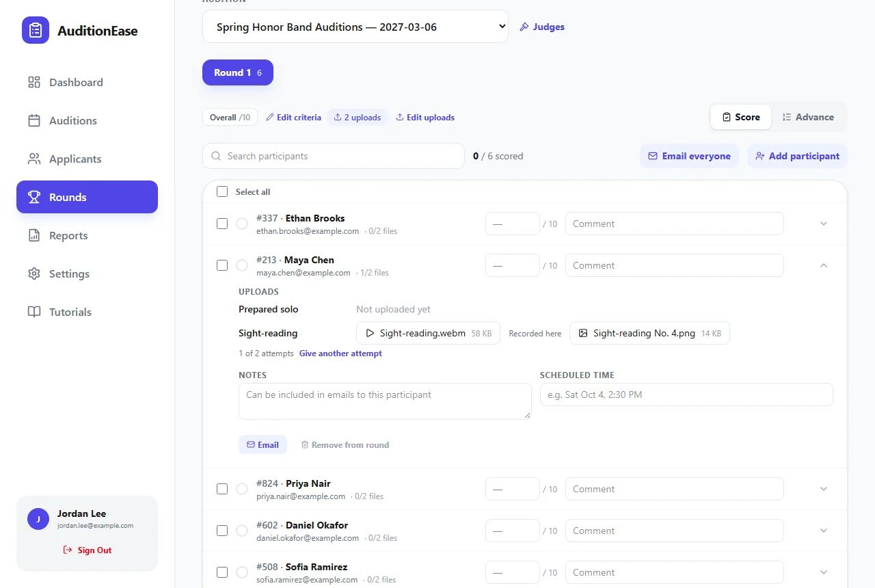This screenshot has height=588, width=875.
Task: Click the Notes text area
Action: (x=385, y=401)
